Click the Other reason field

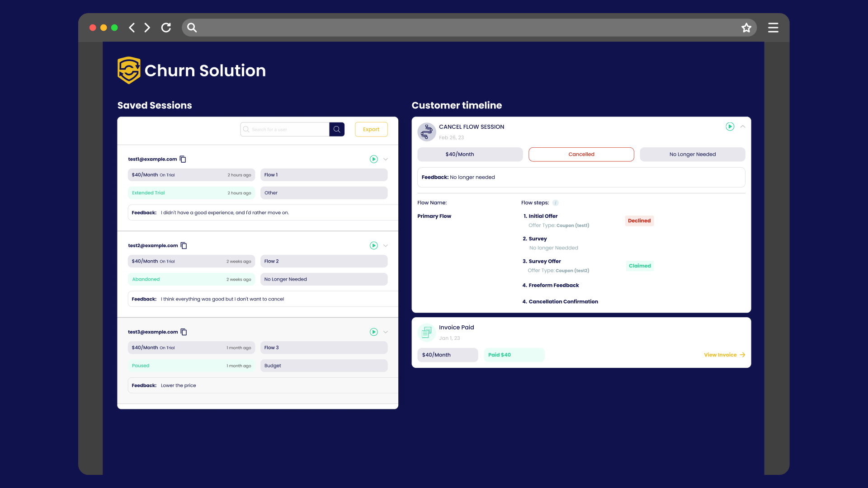[324, 193]
